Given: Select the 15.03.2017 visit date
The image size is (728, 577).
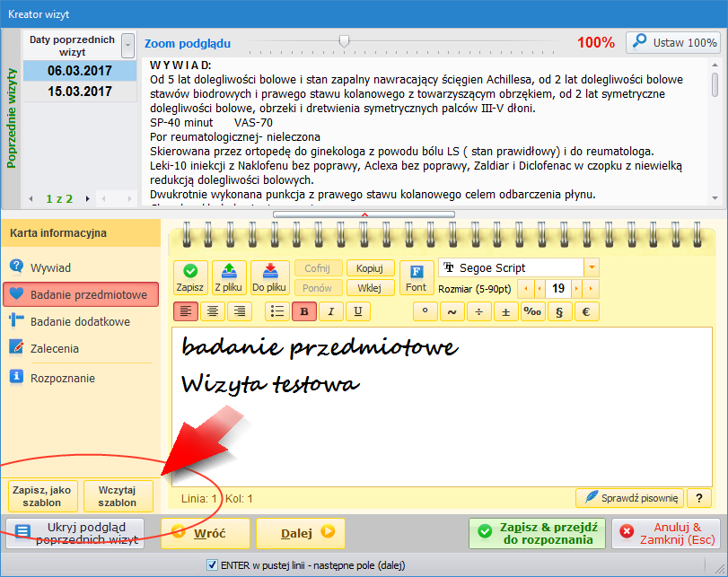Looking at the screenshot, I should point(80,92).
